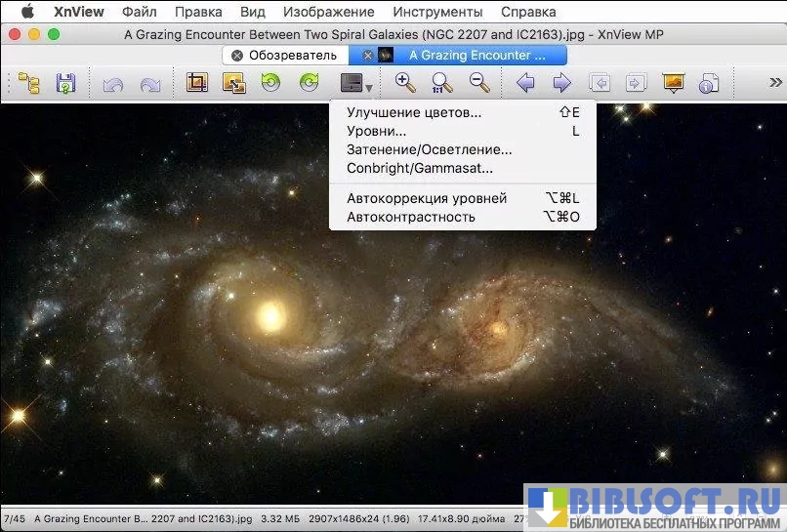
Task: Select the Crop tool icon
Action: [x=197, y=84]
